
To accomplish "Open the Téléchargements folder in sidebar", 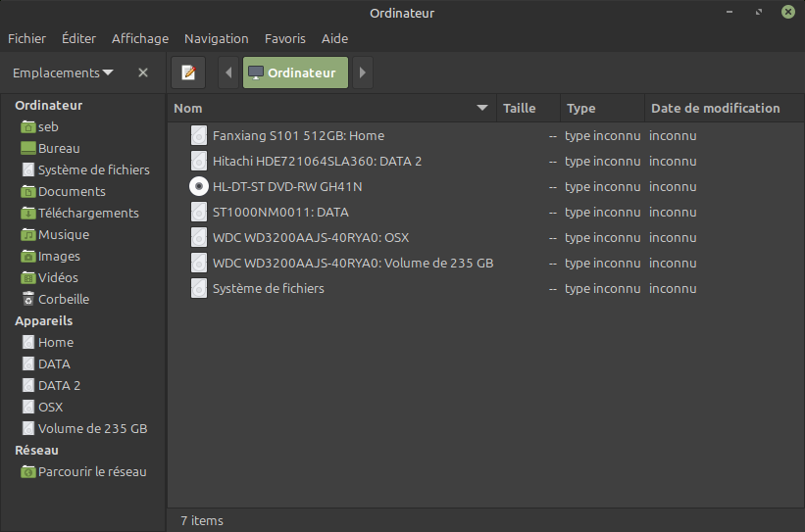I will pos(88,213).
